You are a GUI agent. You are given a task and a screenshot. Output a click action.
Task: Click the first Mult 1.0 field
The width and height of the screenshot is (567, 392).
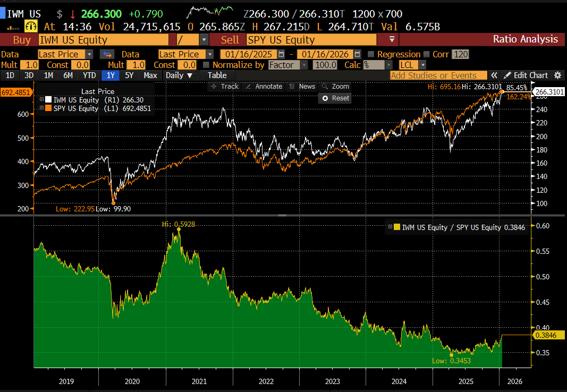(x=30, y=65)
